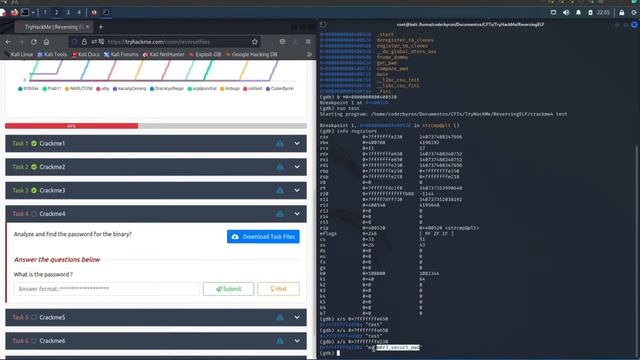Viewport: 640px width, 360px height.
Task: Open the Kali applications menu icon
Action: (x=3, y=12)
